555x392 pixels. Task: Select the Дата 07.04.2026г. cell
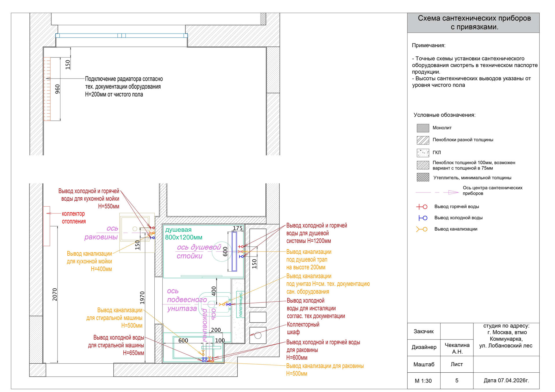point(506,380)
